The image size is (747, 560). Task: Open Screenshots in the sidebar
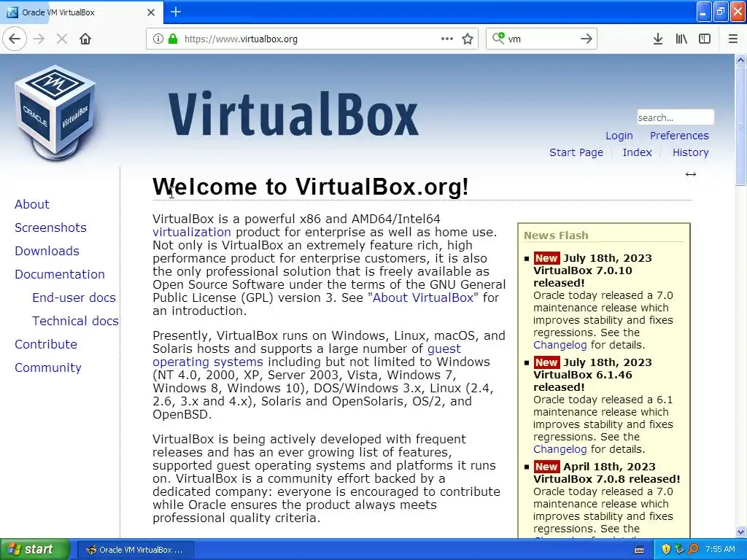tap(50, 227)
